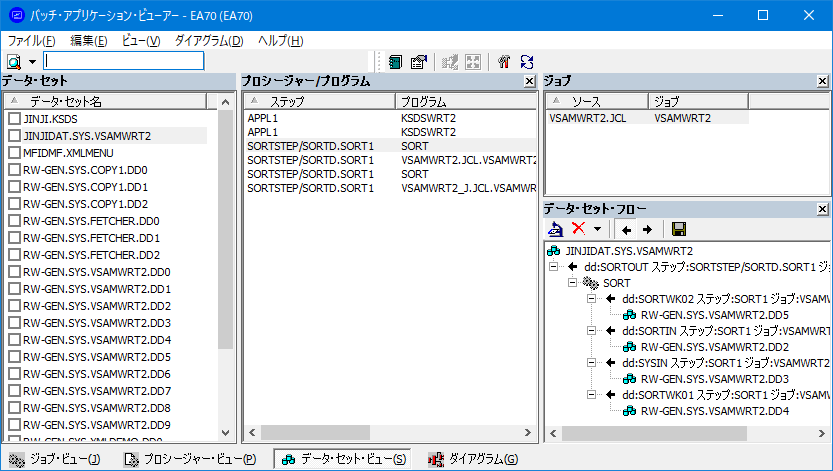The image size is (833, 471).
Task: Close the プロシージャー/プログラム panel
Action: coord(529,81)
